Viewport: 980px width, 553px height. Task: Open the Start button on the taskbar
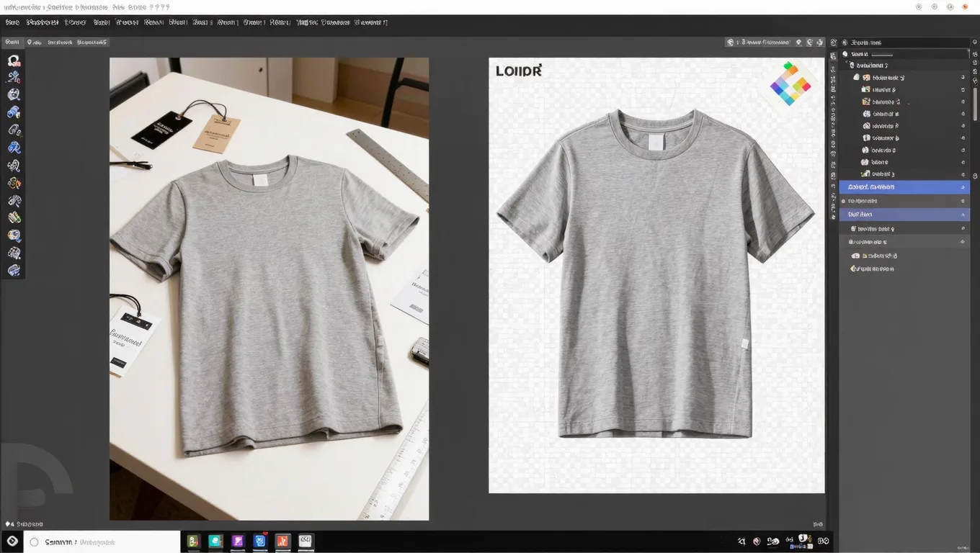pos(12,541)
